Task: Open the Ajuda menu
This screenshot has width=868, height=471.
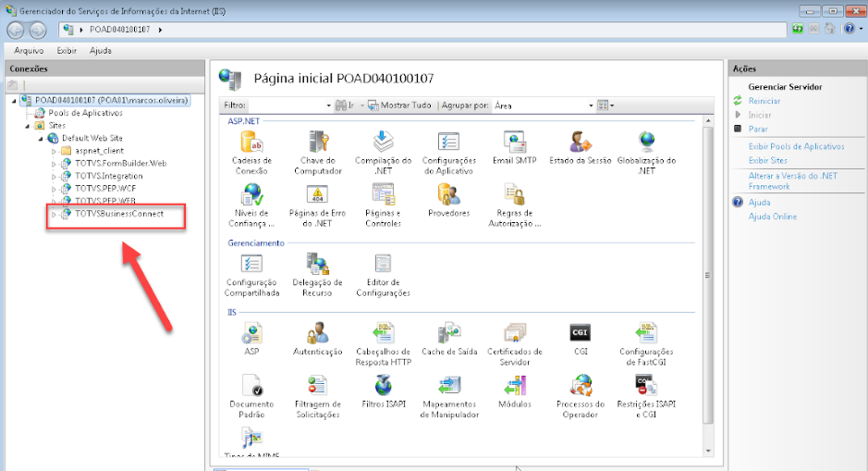Action: point(100,50)
